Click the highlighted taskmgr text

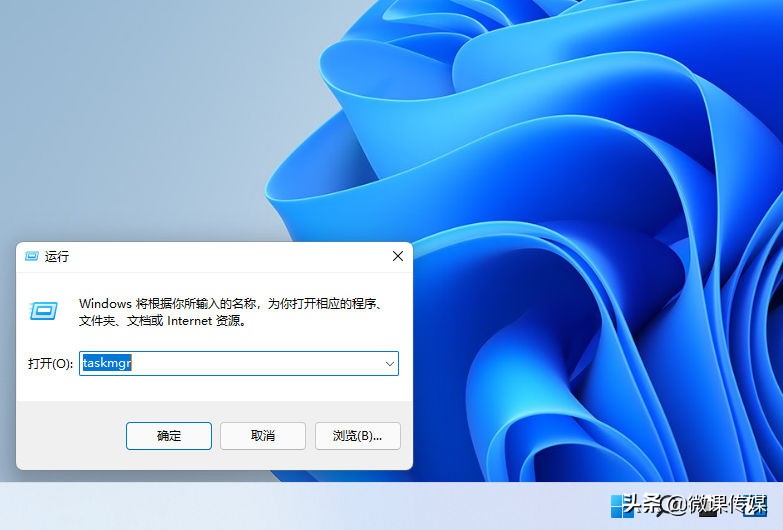click(x=107, y=364)
